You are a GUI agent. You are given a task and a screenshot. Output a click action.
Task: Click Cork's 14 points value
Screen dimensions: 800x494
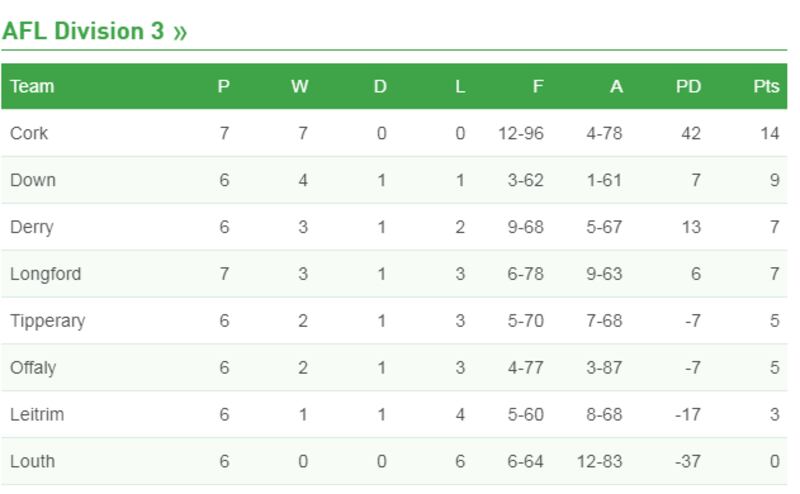coord(769,133)
